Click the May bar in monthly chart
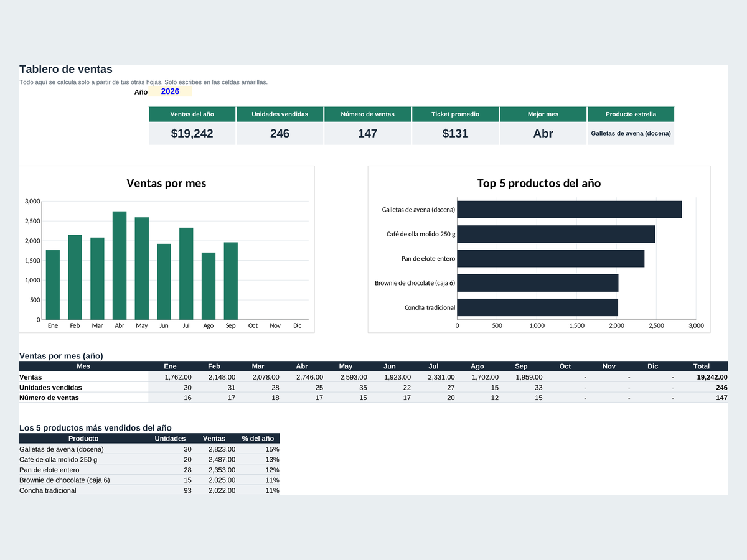This screenshot has height=560, width=747. tap(142, 269)
